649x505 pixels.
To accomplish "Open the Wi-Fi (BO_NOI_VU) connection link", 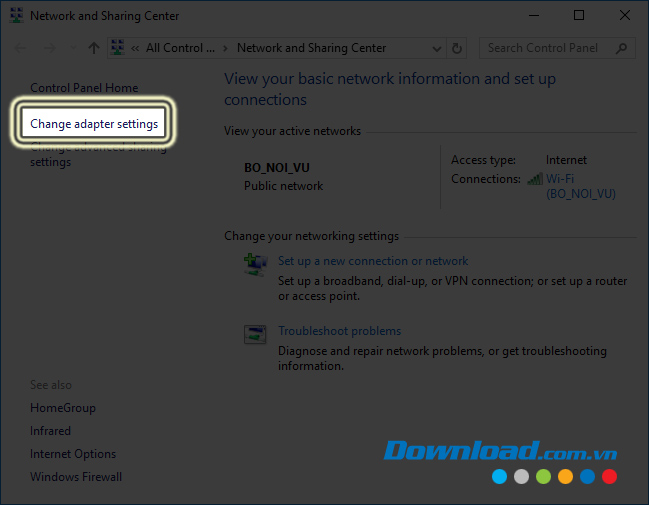I will tap(580, 187).
